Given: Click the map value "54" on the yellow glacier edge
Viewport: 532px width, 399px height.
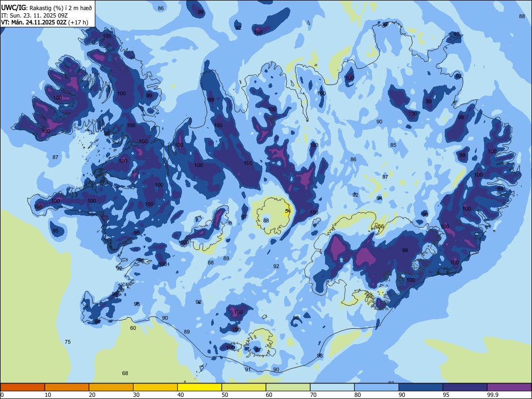Looking at the screenshot, I should click(x=288, y=211).
